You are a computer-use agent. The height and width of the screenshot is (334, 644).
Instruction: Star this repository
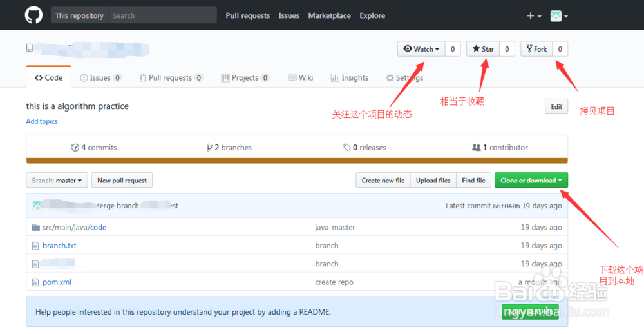[483, 49]
